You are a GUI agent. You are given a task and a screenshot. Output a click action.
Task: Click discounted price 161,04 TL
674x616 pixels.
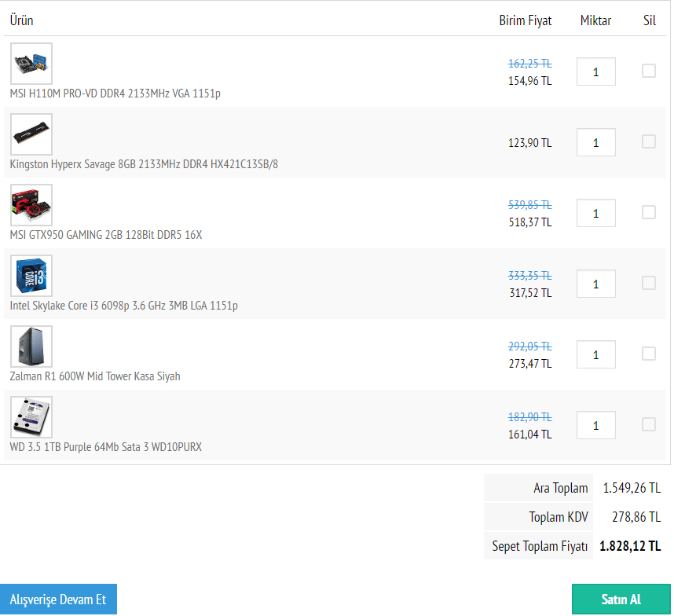pos(530,434)
